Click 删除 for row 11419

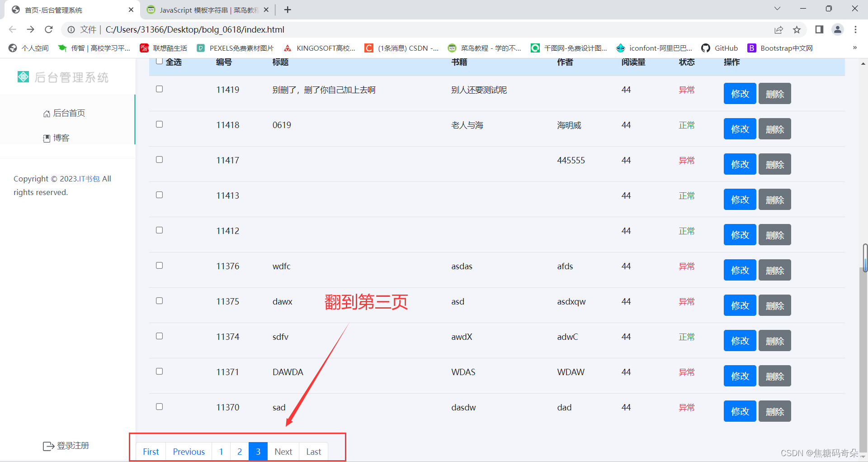(774, 94)
